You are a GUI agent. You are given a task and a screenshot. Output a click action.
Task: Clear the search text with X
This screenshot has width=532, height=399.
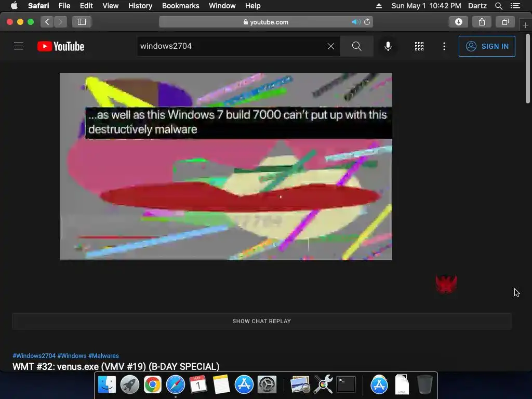(x=331, y=46)
